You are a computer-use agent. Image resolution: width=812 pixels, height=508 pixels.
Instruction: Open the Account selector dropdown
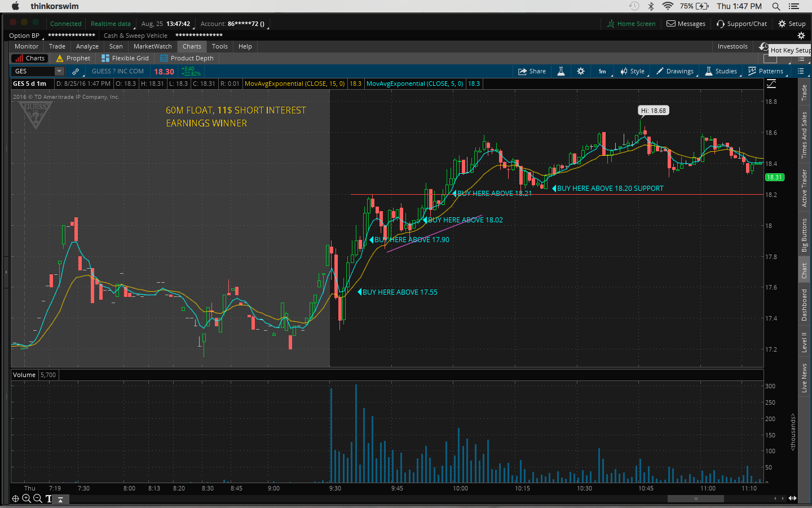point(233,24)
